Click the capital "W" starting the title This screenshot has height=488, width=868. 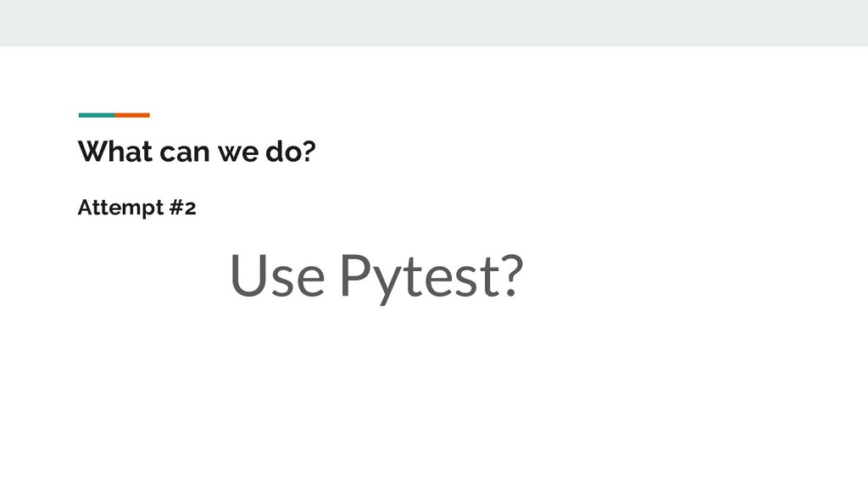(89, 152)
